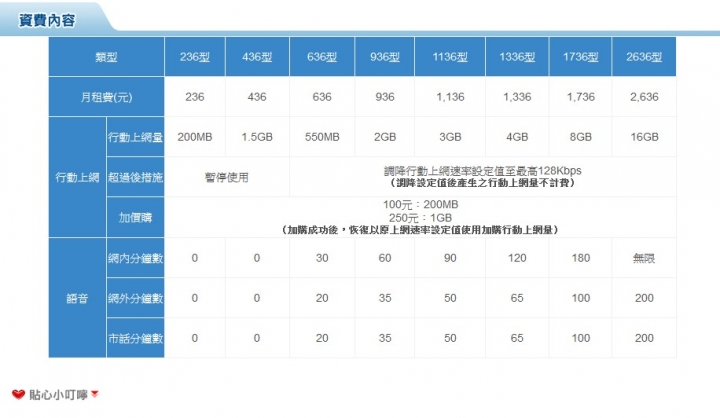Click the monthly fee value 636
This screenshot has width=720, height=418.
[322, 97]
